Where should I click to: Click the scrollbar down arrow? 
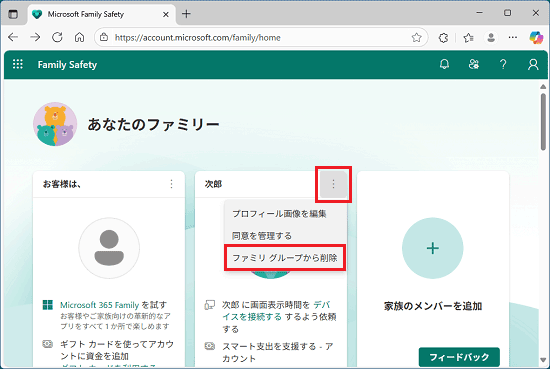coord(543,360)
